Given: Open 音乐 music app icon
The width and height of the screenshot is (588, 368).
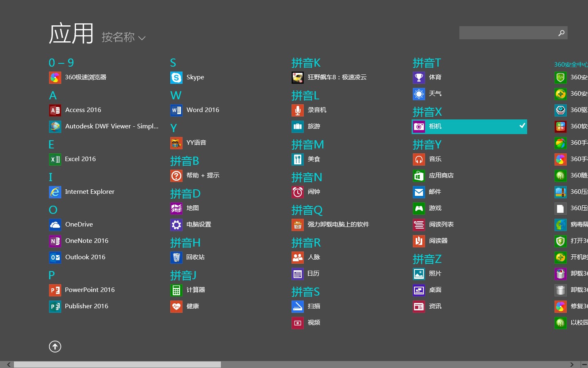Looking at the screenshot, I should pos(419,159).
